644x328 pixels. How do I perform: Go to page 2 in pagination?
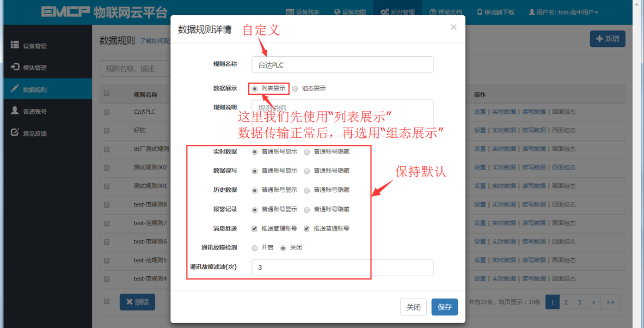(x=566, y=302)
